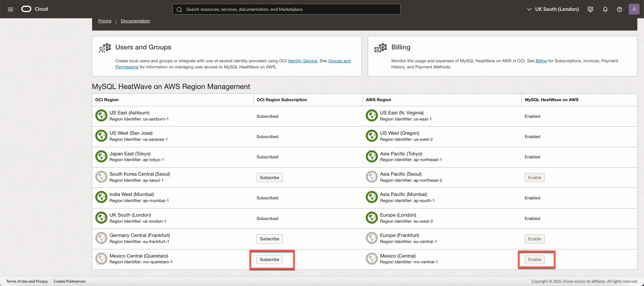Click the US East (Ashburn) globe icon

[x=101, y=116]
